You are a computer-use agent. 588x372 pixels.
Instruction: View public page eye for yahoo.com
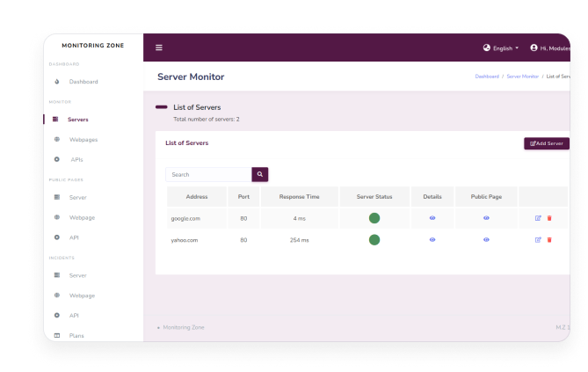[x=486, y=239]
